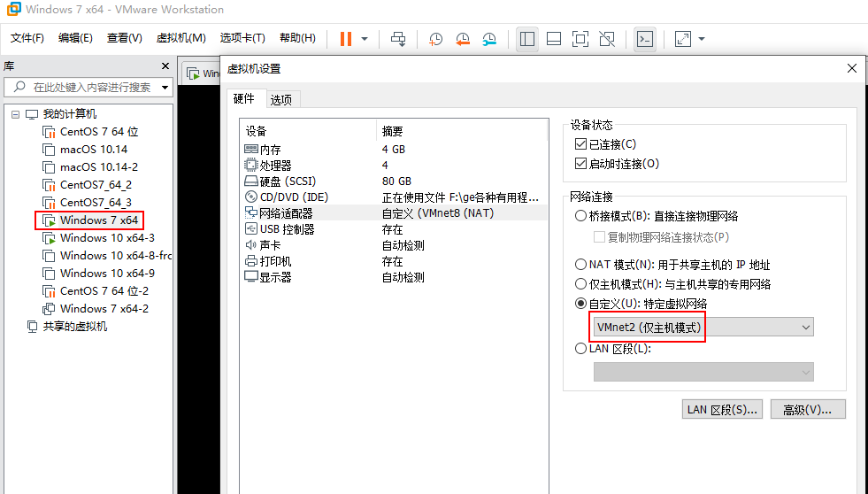Select the 内存 device row

pyautogui.click(x=395, y=150)
